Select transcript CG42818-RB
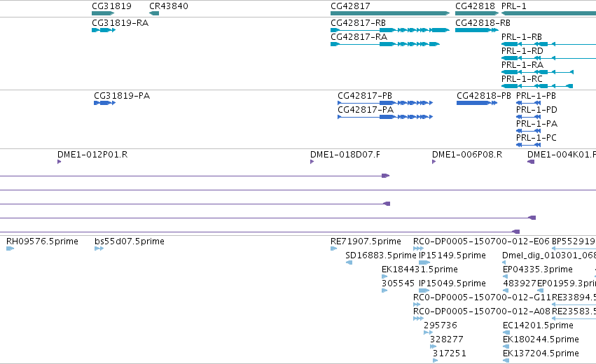The image size is (596, 364). (477, 30)
